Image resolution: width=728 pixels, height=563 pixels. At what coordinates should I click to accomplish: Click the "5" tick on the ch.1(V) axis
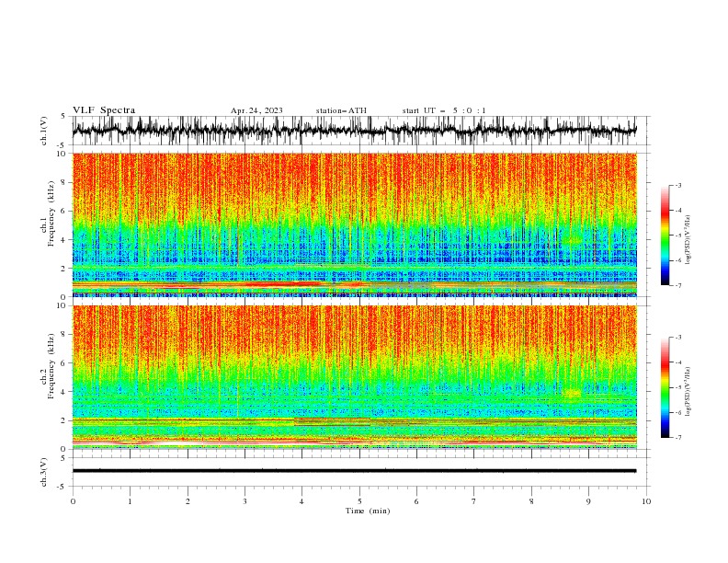click(x=63, y=117)
